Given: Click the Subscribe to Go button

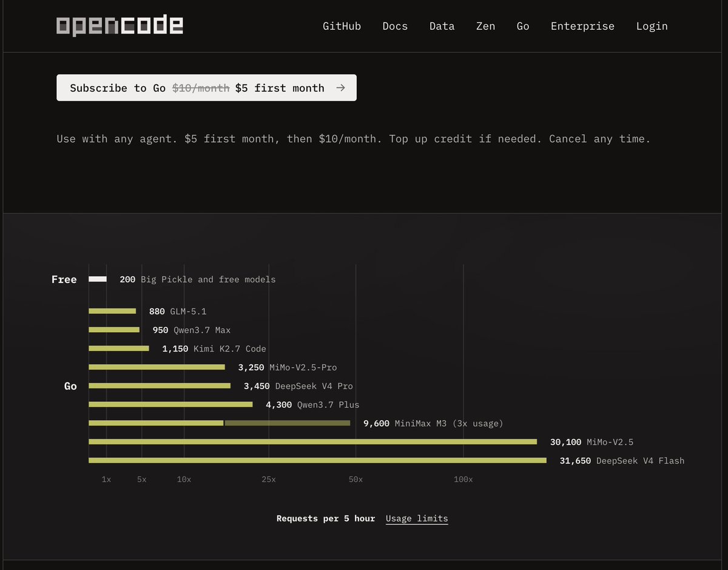Looking at the screenshot, I should coord(206,87).
